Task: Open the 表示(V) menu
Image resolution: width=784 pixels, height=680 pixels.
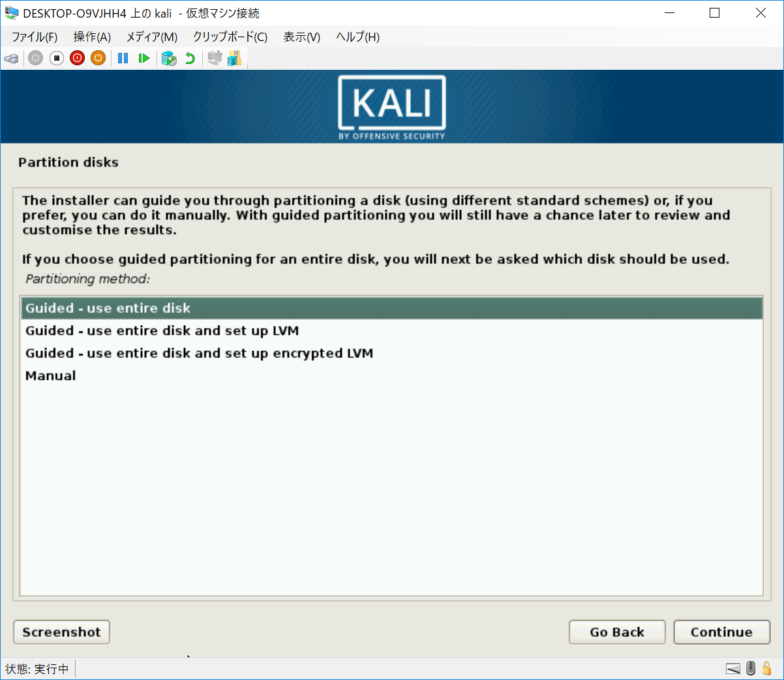Action: point(301,37)
